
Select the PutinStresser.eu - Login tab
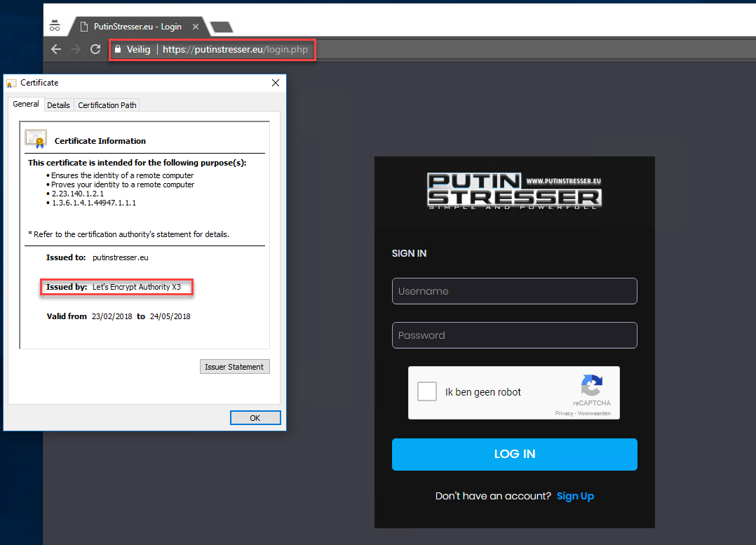pyautogui.click(x=137, y=27)
